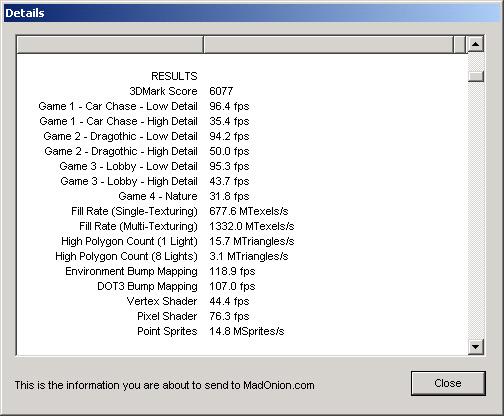Click the second blank column header
This screenshot has height=416, width=504.
point(329,44)
